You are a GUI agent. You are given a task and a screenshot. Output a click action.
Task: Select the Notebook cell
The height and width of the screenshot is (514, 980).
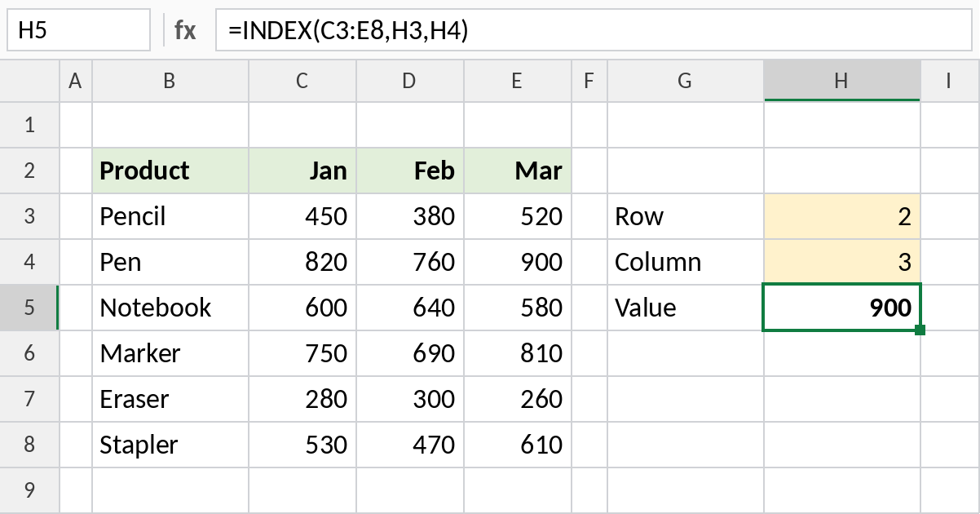click(170, 308)
